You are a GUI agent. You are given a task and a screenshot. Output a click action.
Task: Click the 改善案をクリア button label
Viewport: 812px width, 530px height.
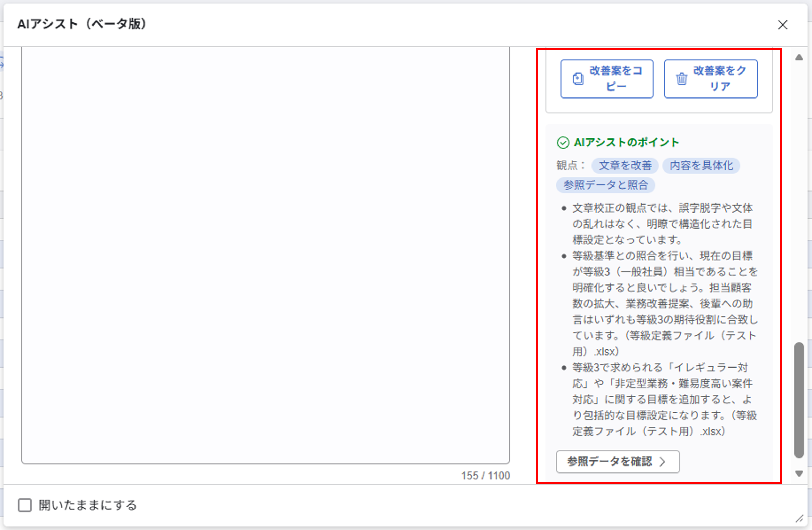click(720, 79)
